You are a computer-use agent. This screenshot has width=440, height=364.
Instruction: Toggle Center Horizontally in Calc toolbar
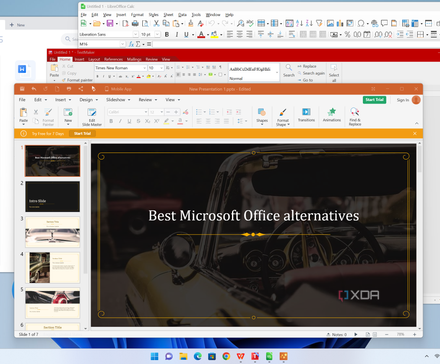(x=240, y=34)
